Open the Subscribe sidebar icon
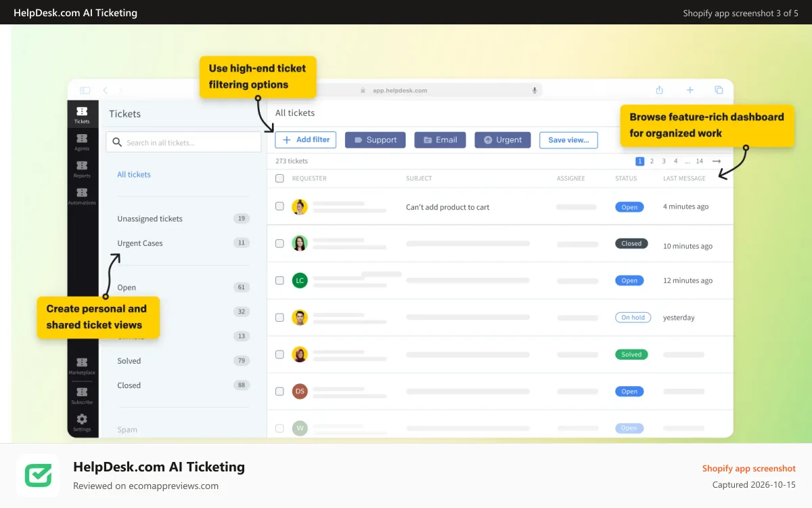Screen dimensions: 812x508 (x=82, y=396)
